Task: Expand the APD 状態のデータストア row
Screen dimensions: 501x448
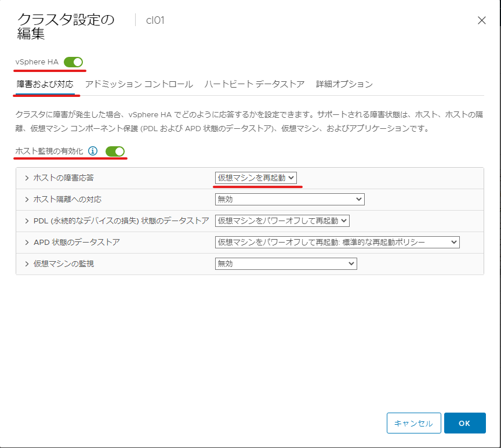Action: 27,242
